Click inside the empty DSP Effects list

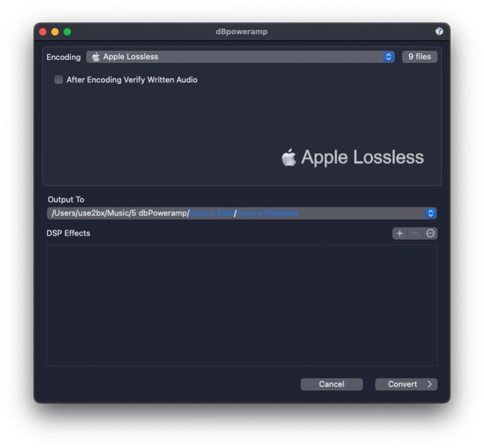(242, 305)
